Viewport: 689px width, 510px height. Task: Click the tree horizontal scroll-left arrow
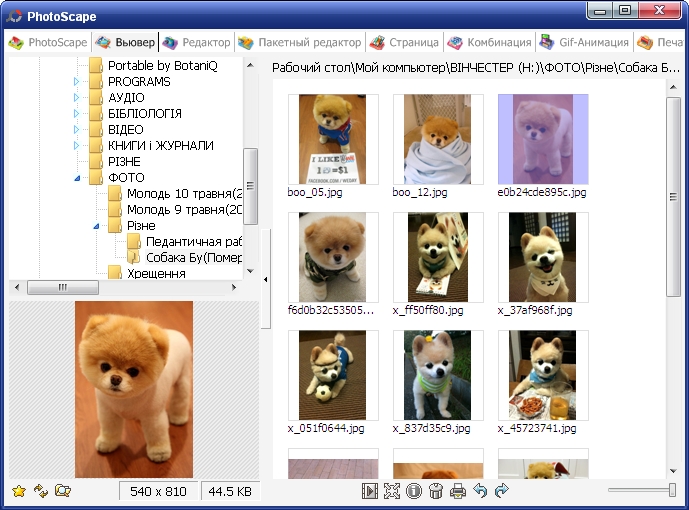[17, 287]
